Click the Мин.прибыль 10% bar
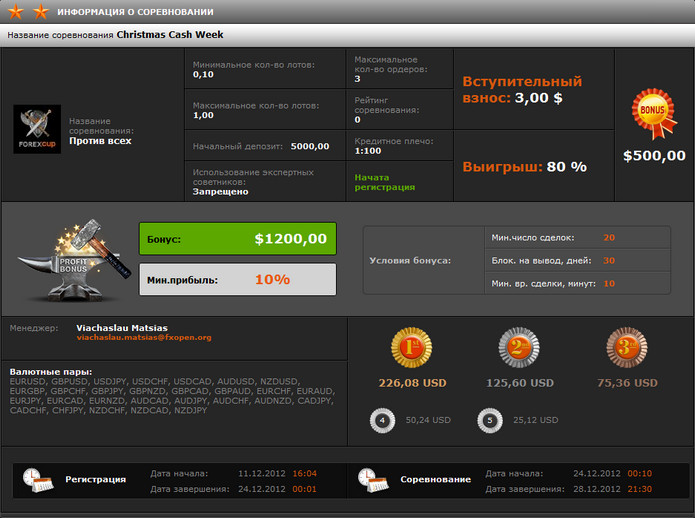The height and width of the screenshot is (518, 695). 238,279
